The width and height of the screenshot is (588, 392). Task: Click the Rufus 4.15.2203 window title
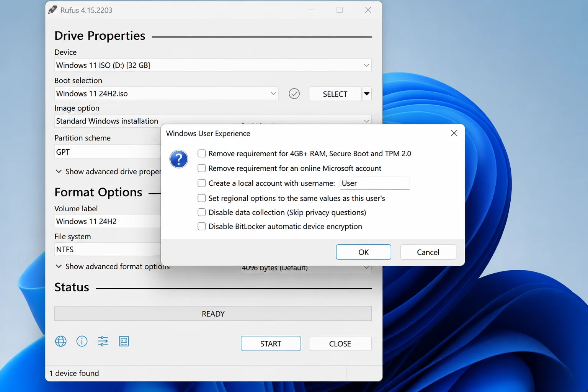(x=86, y=10)
